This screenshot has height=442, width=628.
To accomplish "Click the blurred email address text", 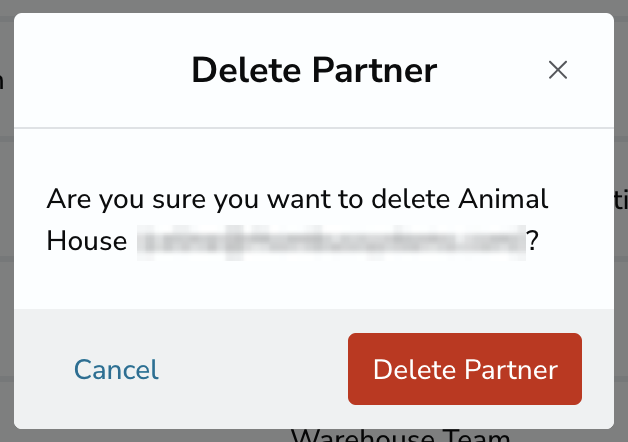I will click(331, 243).
